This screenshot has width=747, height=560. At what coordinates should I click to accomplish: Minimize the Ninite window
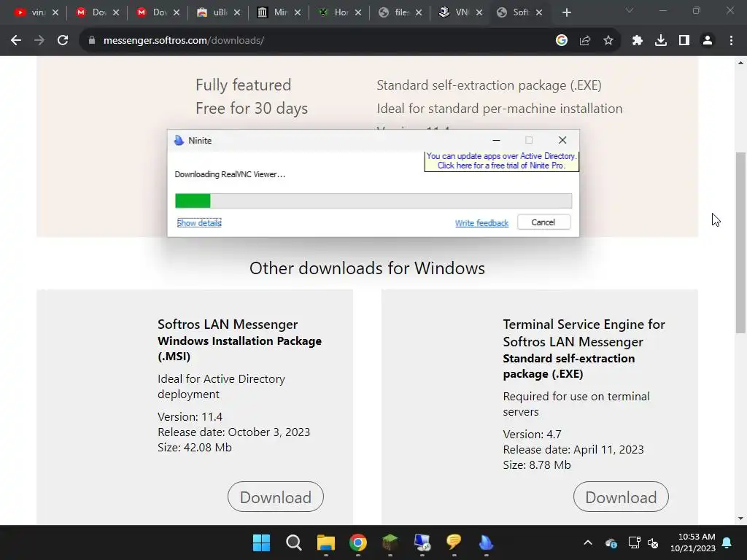click(x=496, y=141)
